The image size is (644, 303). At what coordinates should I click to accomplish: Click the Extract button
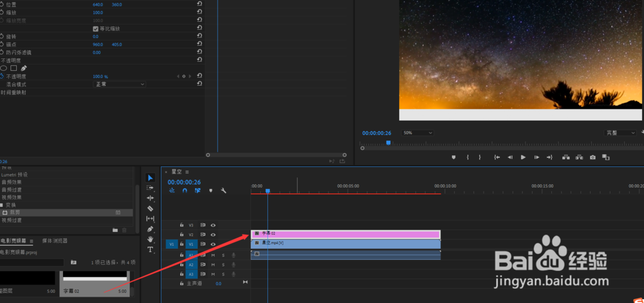[x=579, y=157]
